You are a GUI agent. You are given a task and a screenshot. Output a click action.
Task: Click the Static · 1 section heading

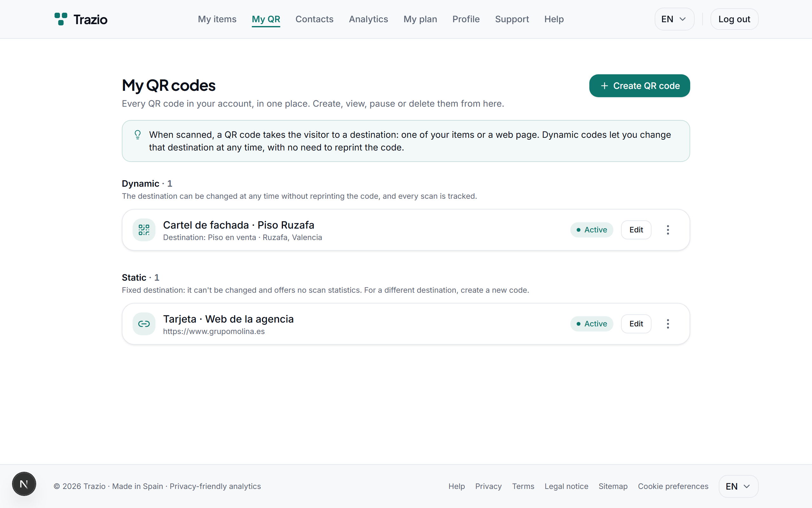pyautogui.click(x=141, y=277)
